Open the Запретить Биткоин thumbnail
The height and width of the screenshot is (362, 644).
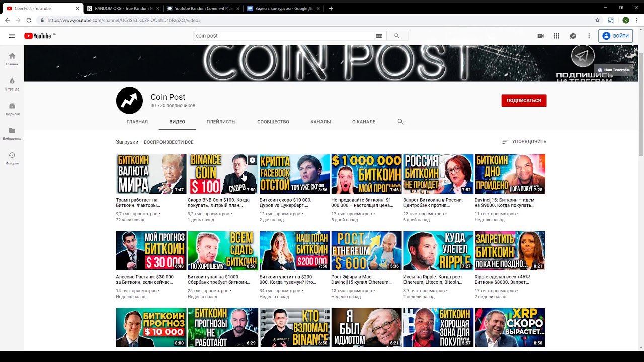point(510,250)
